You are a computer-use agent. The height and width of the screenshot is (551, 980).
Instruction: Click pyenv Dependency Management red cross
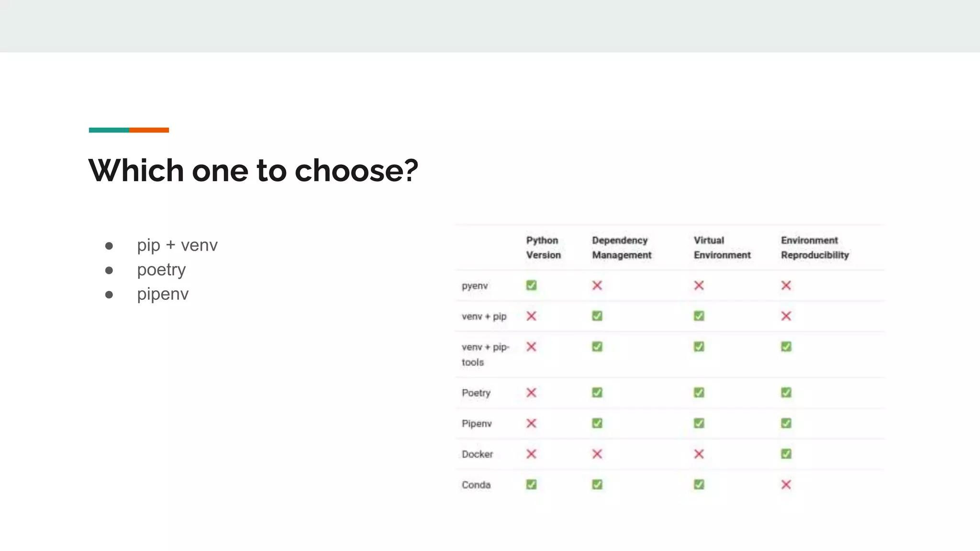point(597,286)
